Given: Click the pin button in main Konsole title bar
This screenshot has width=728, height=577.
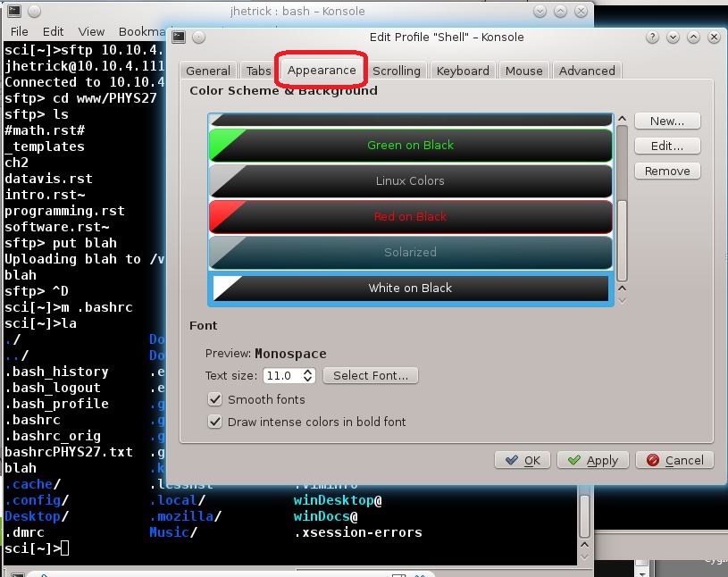Looking at the screenshot, I should point(32,12).
